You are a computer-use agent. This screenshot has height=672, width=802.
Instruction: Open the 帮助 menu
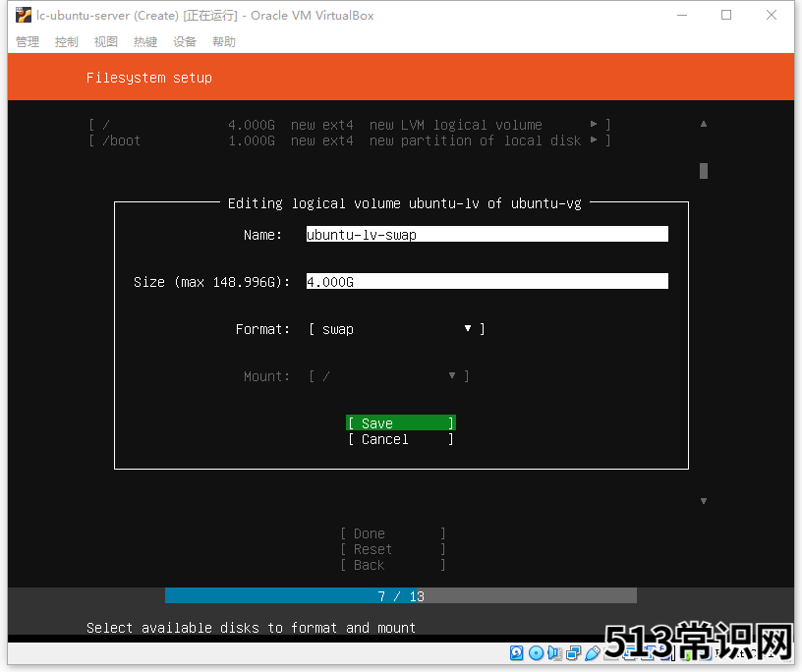224,42
